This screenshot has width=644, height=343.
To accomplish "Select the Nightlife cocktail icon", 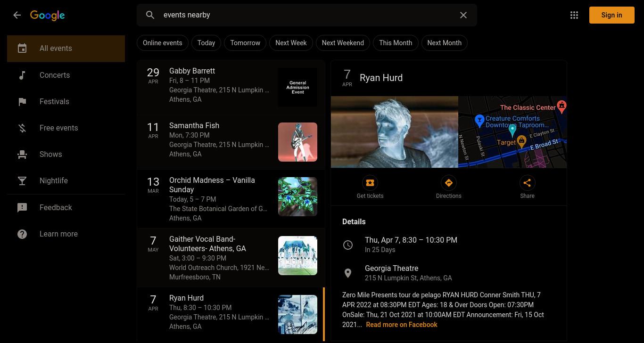I will click(22, 181).
